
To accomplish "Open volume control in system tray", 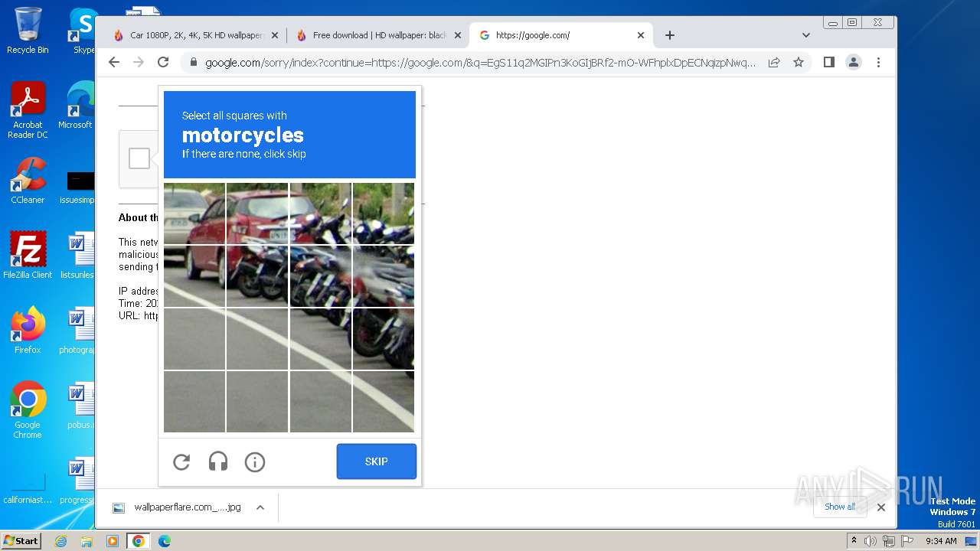I will coord(871,541).
